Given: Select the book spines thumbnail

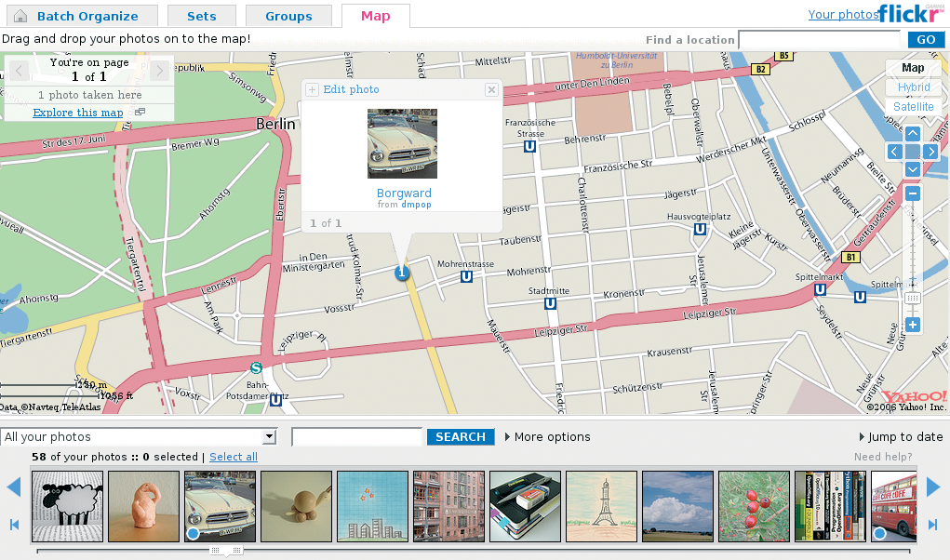Looking at the screenshot, I should (831, 506).
